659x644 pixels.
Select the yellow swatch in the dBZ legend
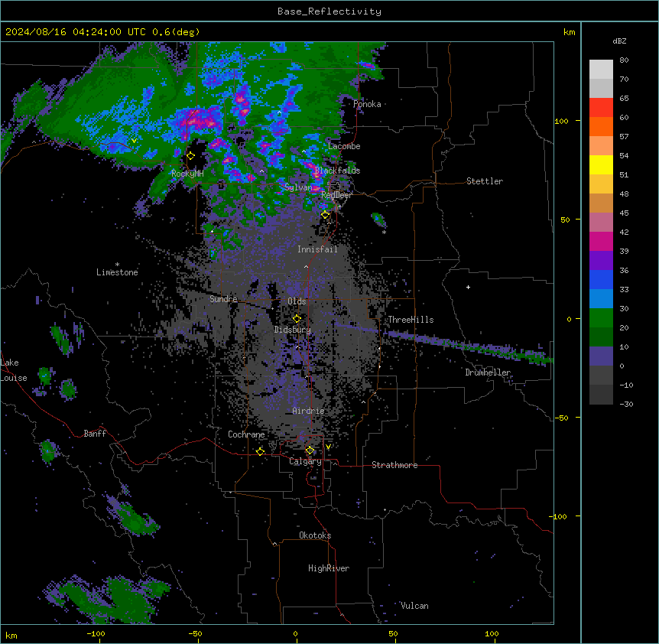pyautogui.click(x=601, y=164)
